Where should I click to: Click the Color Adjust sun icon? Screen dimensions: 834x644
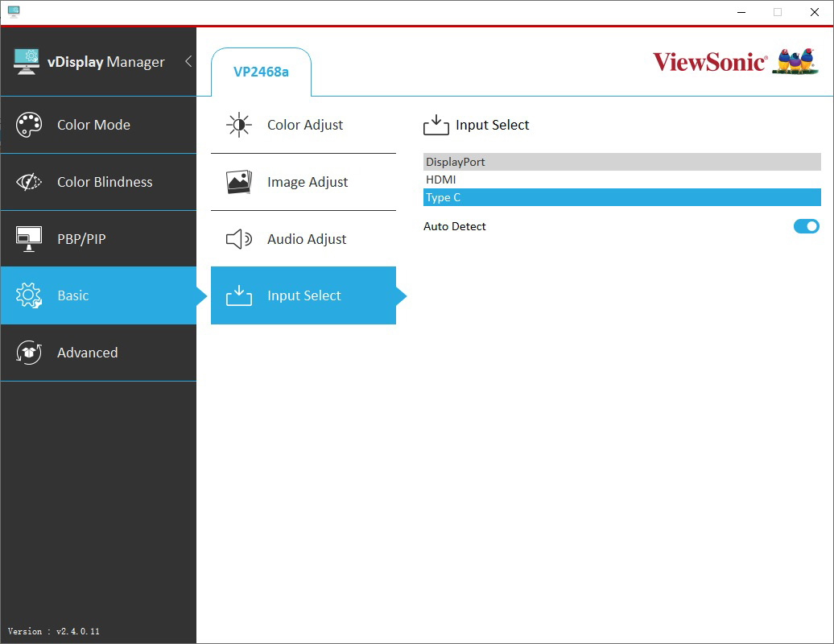pyautogui.click(x=239, y=125)
